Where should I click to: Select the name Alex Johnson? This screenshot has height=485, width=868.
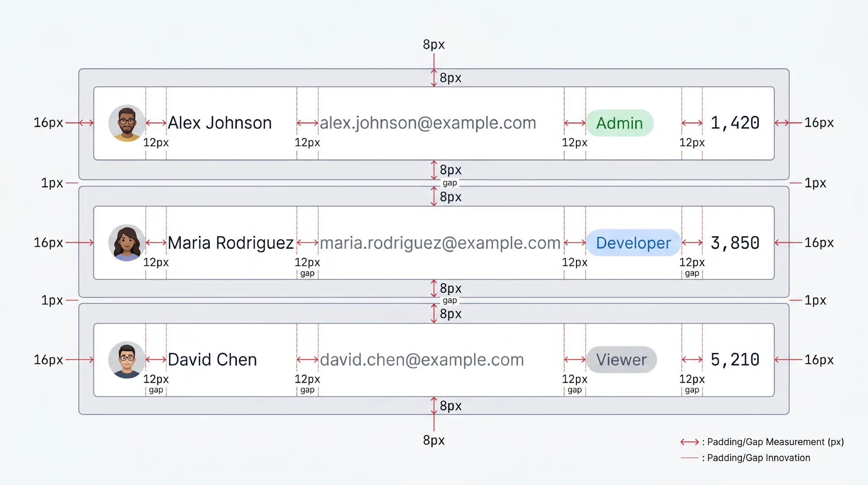(220, 123)
